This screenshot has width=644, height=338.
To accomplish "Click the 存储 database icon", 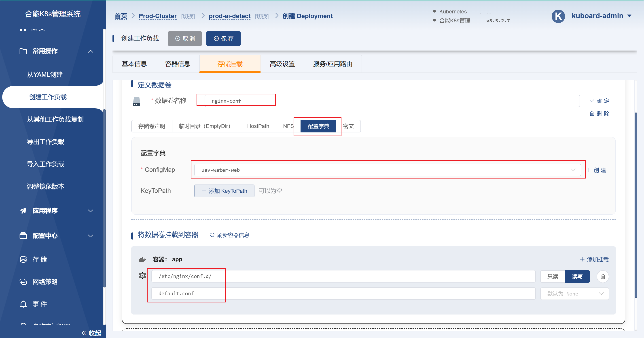I will [x=23, y=259].
